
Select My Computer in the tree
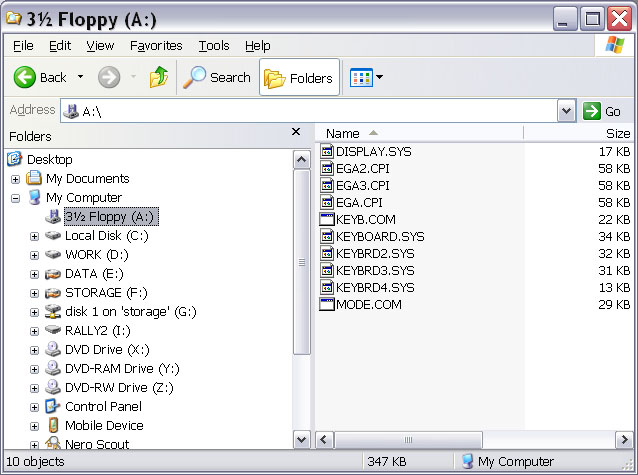coord(84,198)
